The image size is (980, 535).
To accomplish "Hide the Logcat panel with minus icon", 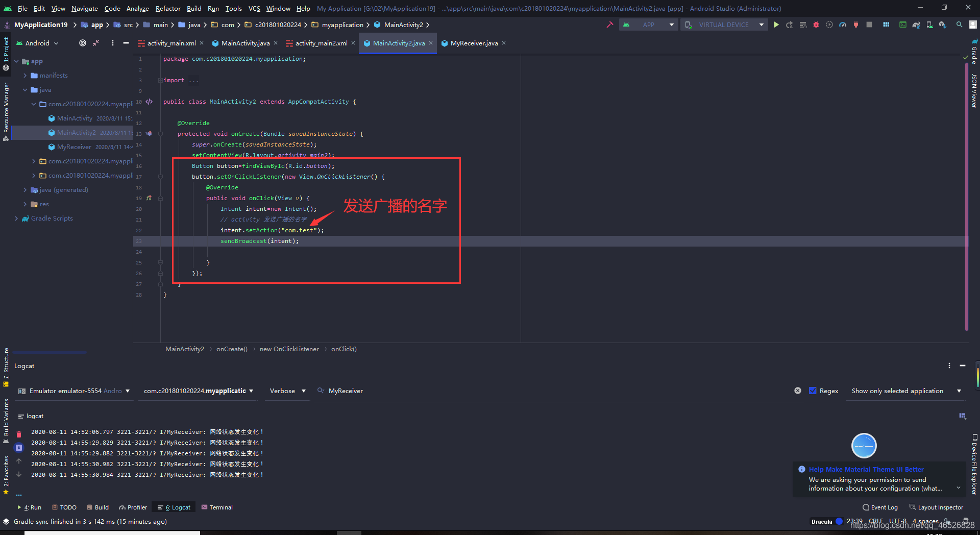I will 963,366.
